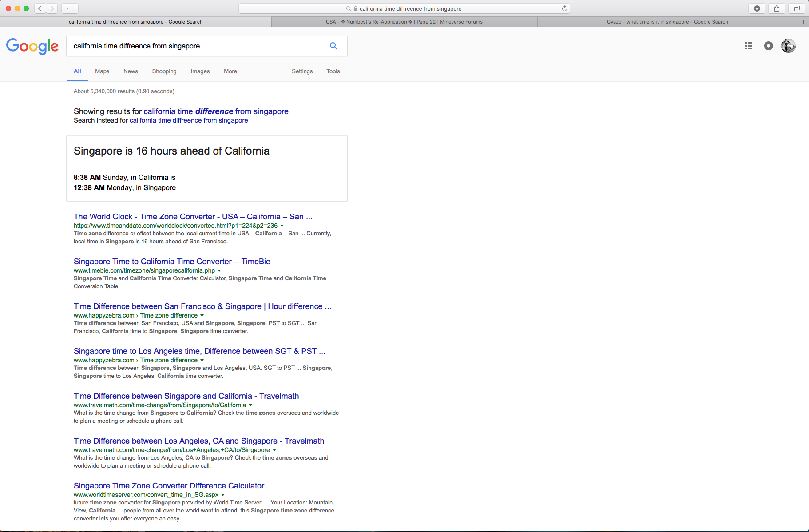The image size is (809, 532).
Task: Select the All results tab
Action: (x=77, y=71)
